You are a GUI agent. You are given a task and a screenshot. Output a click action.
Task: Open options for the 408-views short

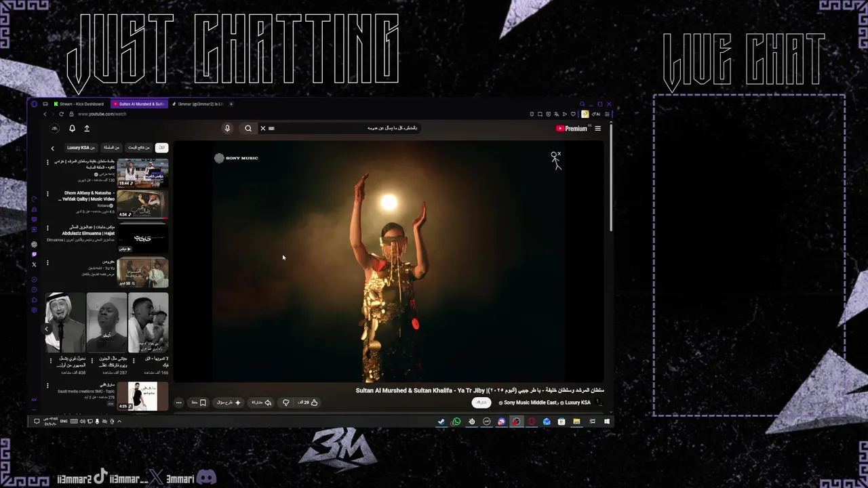[x=50, y=361]
